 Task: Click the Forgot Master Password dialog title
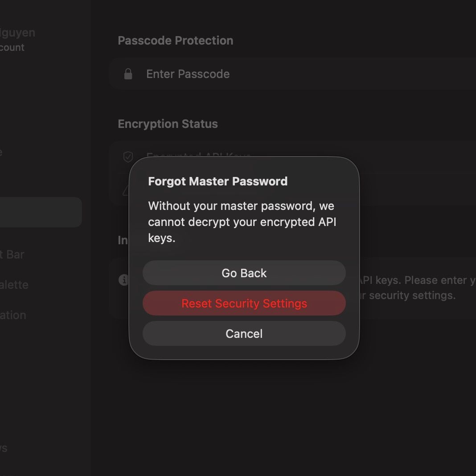[217, 181]
